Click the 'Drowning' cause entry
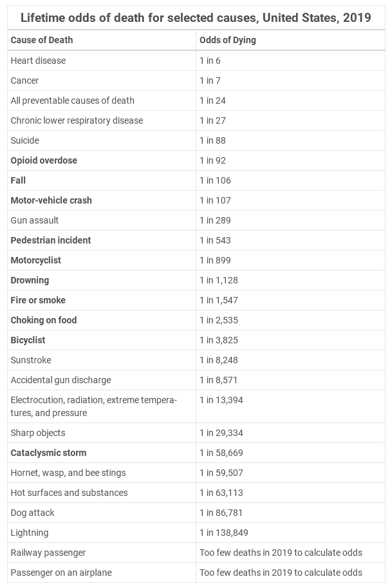 30,281
